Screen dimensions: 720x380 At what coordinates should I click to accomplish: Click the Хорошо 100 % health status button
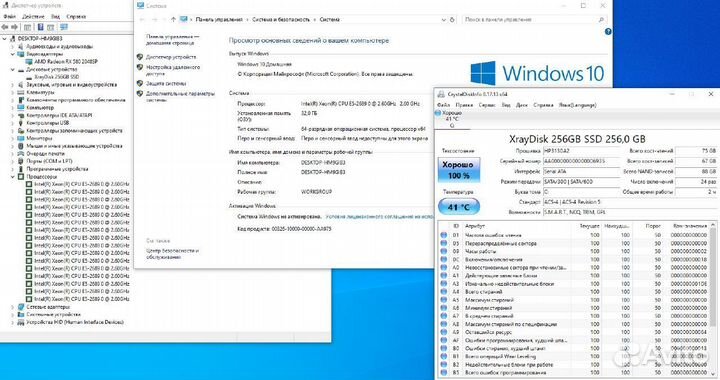coord(459,170)
